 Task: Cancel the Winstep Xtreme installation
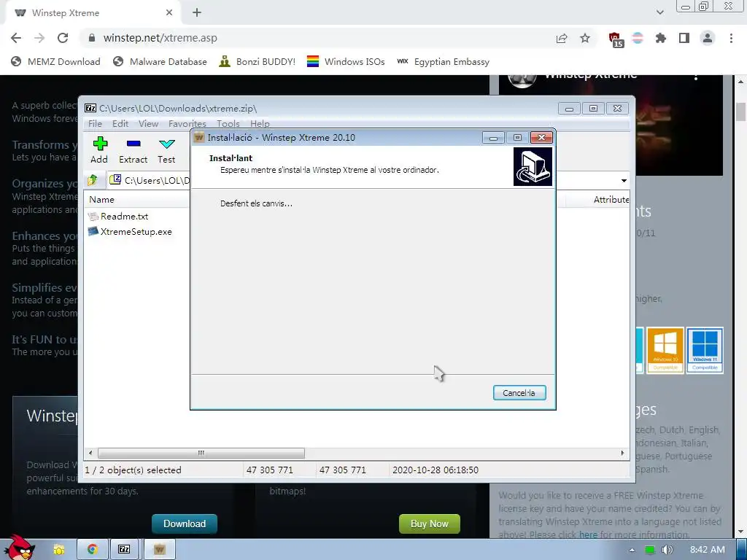(519, 393)
